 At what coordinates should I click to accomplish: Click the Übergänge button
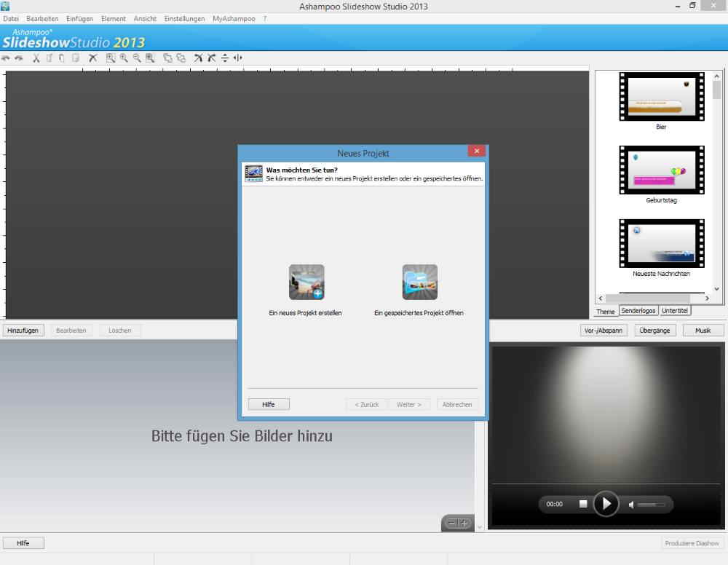655,331
